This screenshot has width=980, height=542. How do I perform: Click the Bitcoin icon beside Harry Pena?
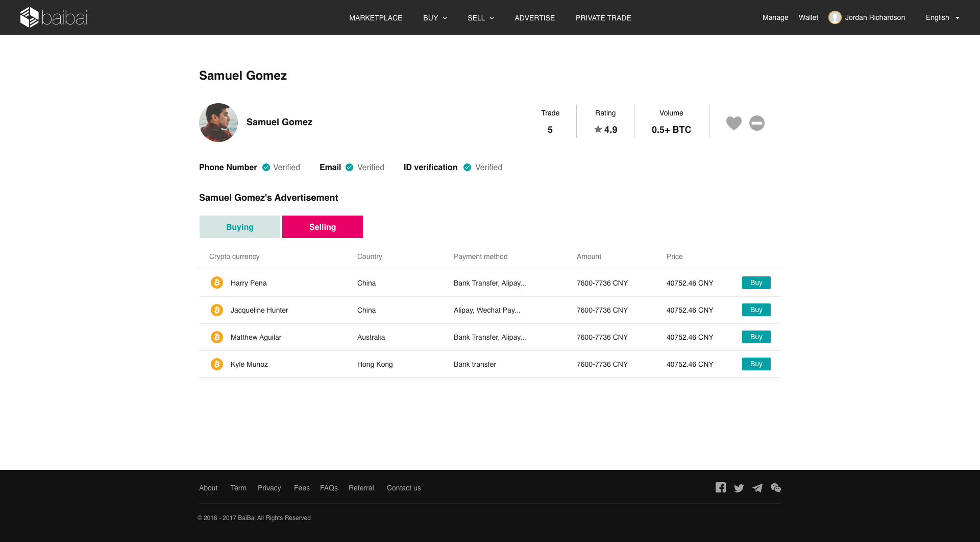pyautogui.click(x=217, y=282)
